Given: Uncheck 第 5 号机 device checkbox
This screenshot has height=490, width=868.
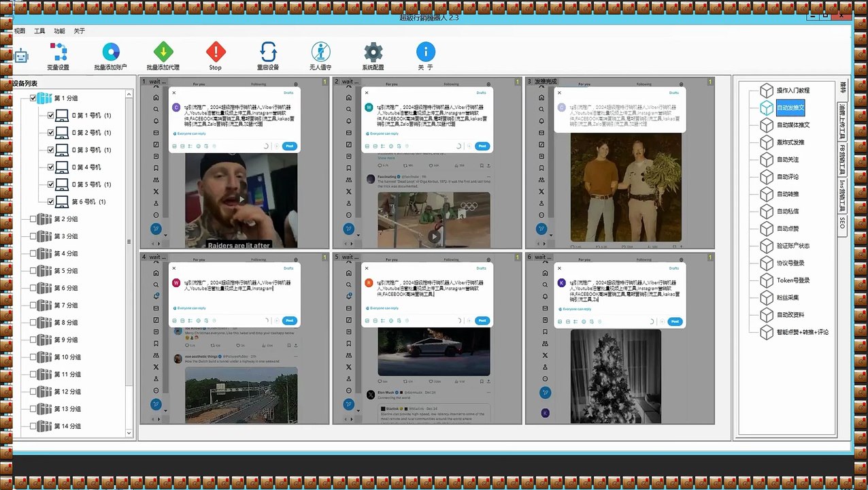Looking at the screenshot, I should pos(50,184).
